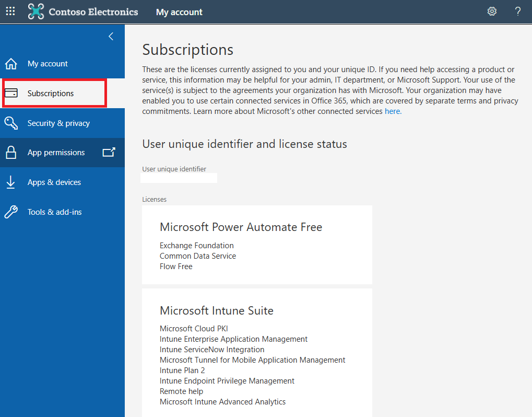Click 'User unique identifier and license status' heading
The width and height of the screenshot is (532, 417).
point(245,144)
